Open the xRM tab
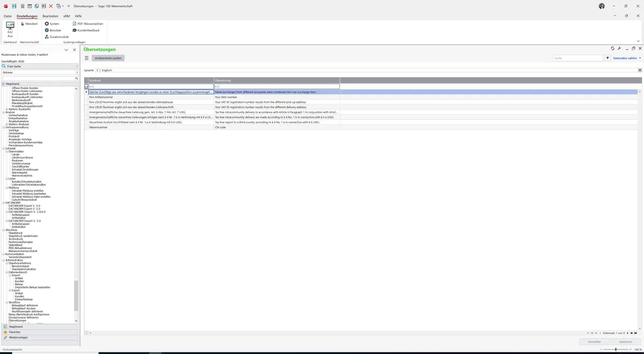644x354 pixels. pyautogui.click(x=67, y=16)
